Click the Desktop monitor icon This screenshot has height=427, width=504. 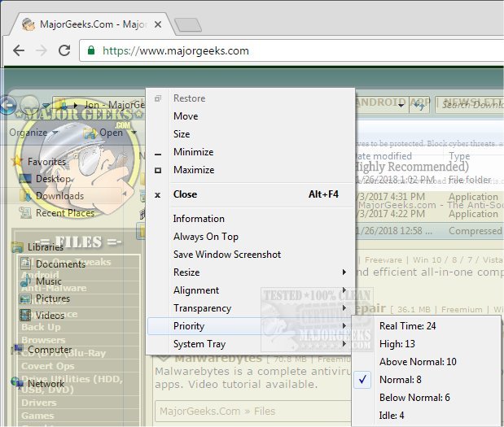25,179
